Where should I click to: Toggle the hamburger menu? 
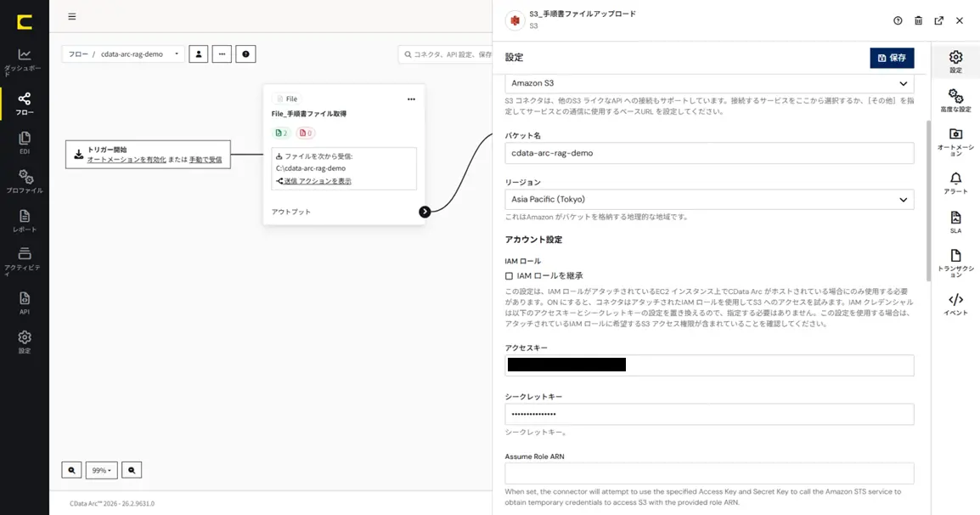pyautogui.click(x=72, y=17)
